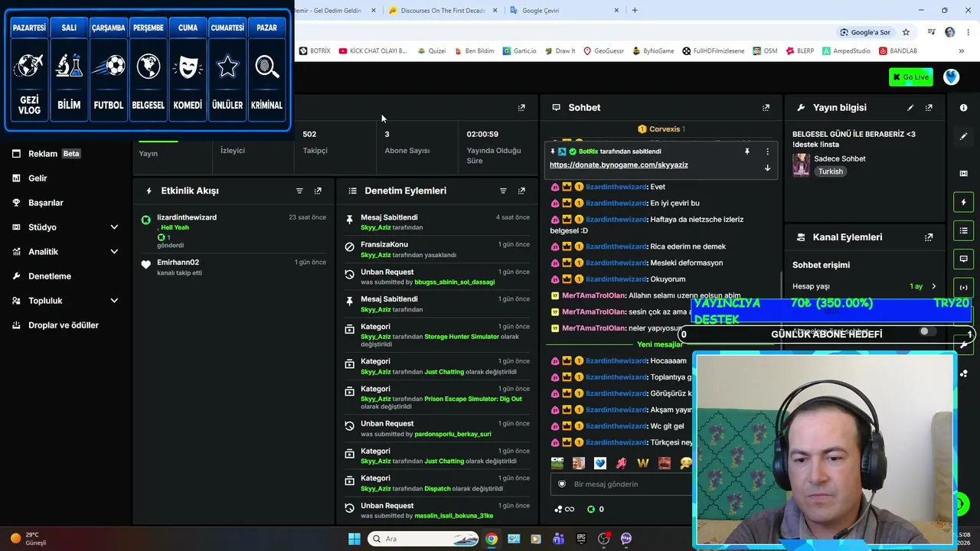Show more bookmarks overflow chevron

click(x=962, y=51)
